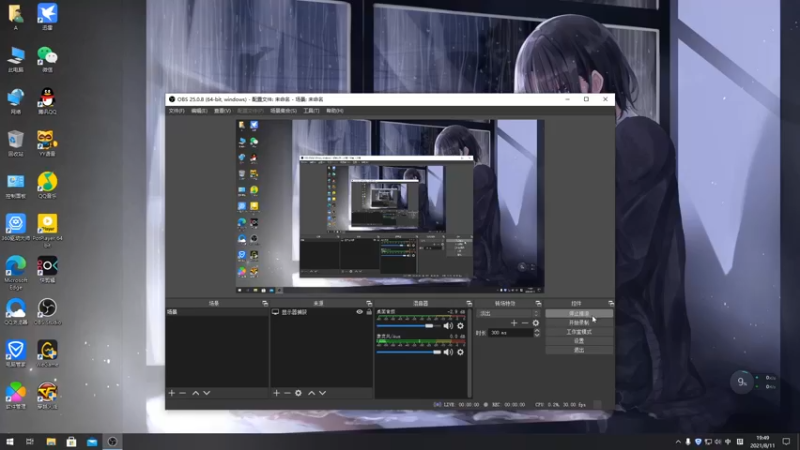Open the 查看(V) menu

[x=222, y=111]
